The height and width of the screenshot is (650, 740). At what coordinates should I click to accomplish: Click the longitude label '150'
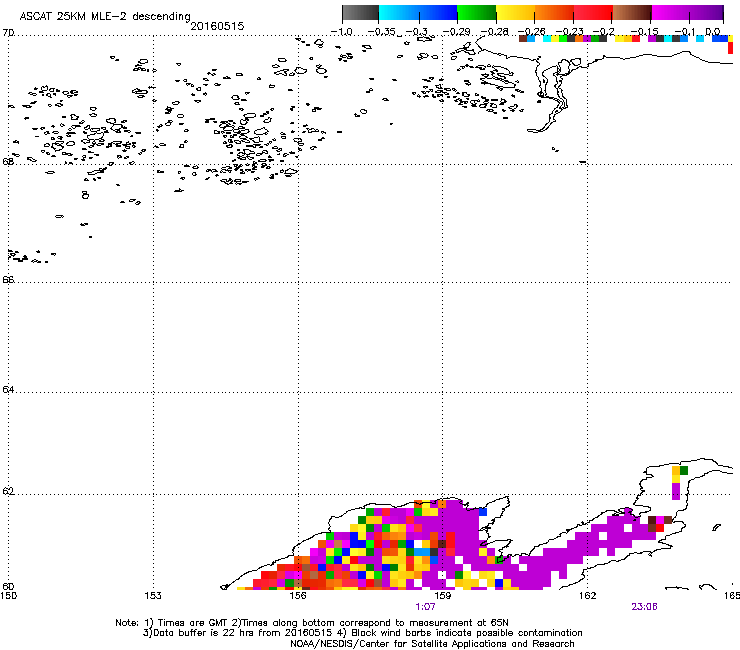pyautogui.click(x=8, y=596)
